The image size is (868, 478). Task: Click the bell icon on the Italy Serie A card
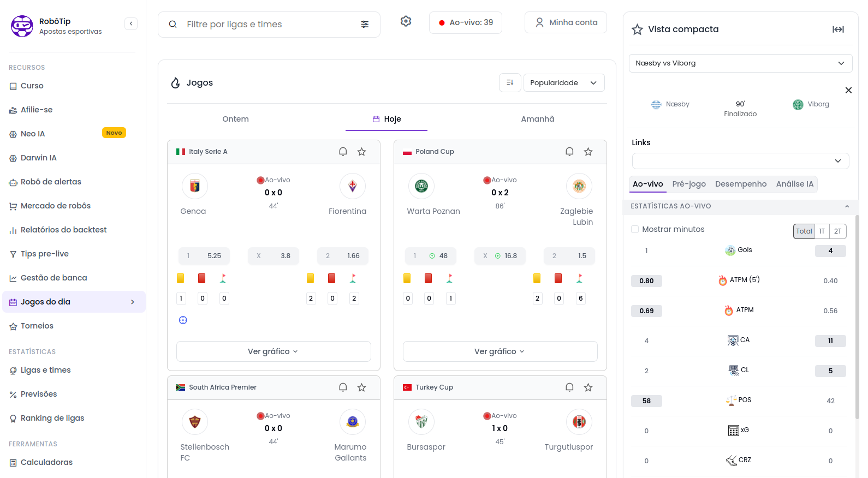343,152
